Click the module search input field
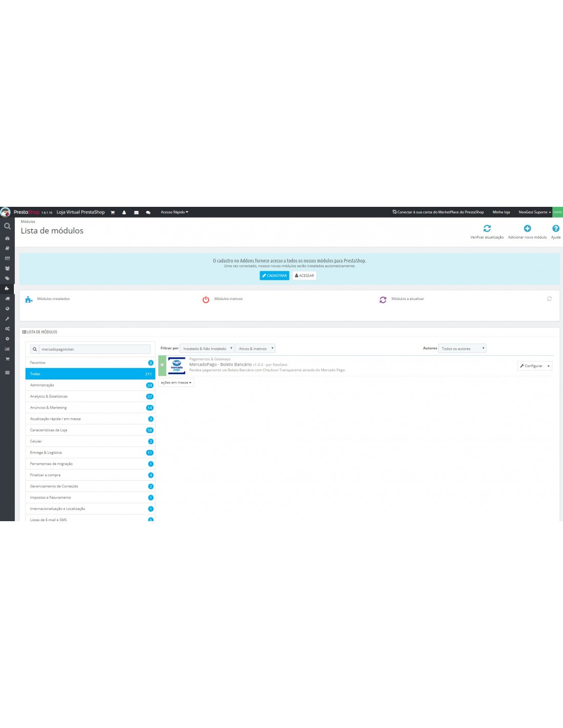The height and width of the screenshot is (728, 563). tap(95, 349)
